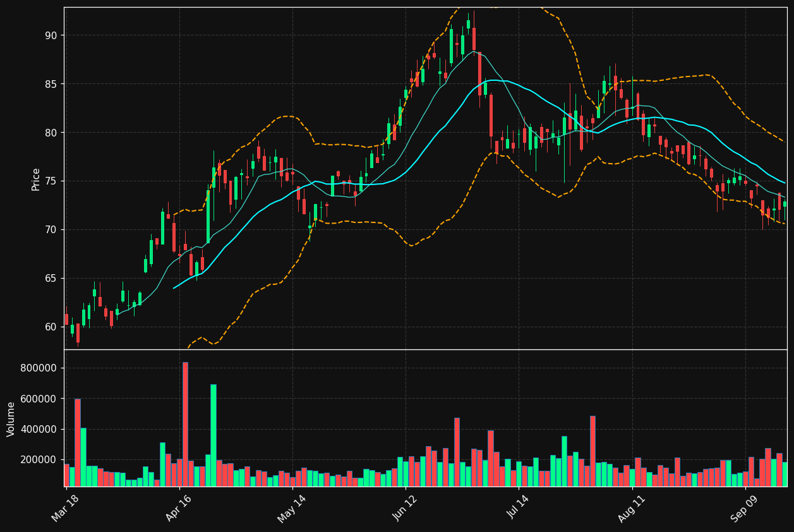Pick the "Jun 12" date label
Screen dimensions: 794x532
pos(405,507)
